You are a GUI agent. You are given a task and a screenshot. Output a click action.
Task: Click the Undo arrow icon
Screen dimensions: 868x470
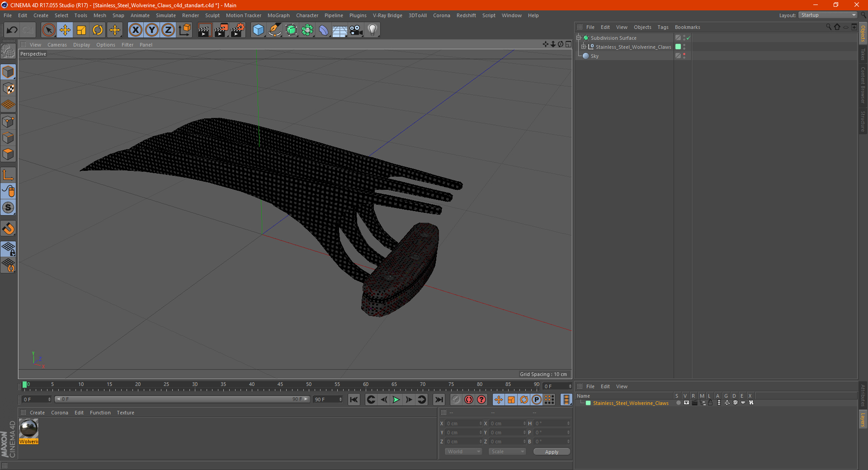[x=12, y=30]
